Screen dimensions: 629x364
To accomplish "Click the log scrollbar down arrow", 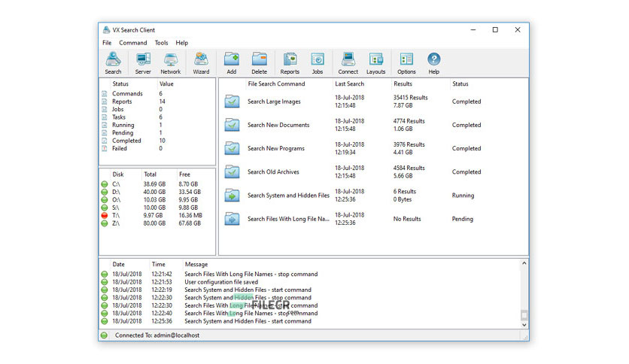I will pyautogui.click(x=524, y=325).
